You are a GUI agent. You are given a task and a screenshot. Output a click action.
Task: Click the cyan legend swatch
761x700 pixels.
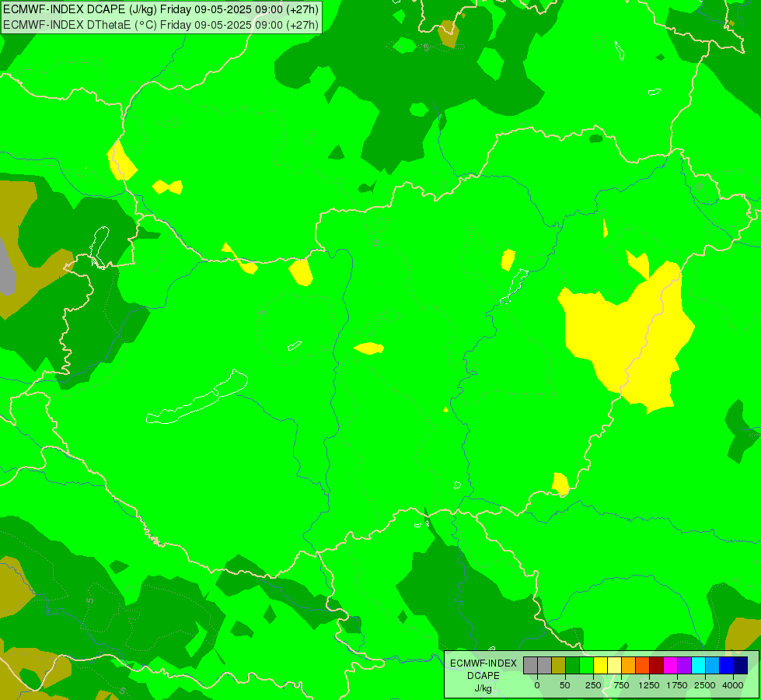698,666
